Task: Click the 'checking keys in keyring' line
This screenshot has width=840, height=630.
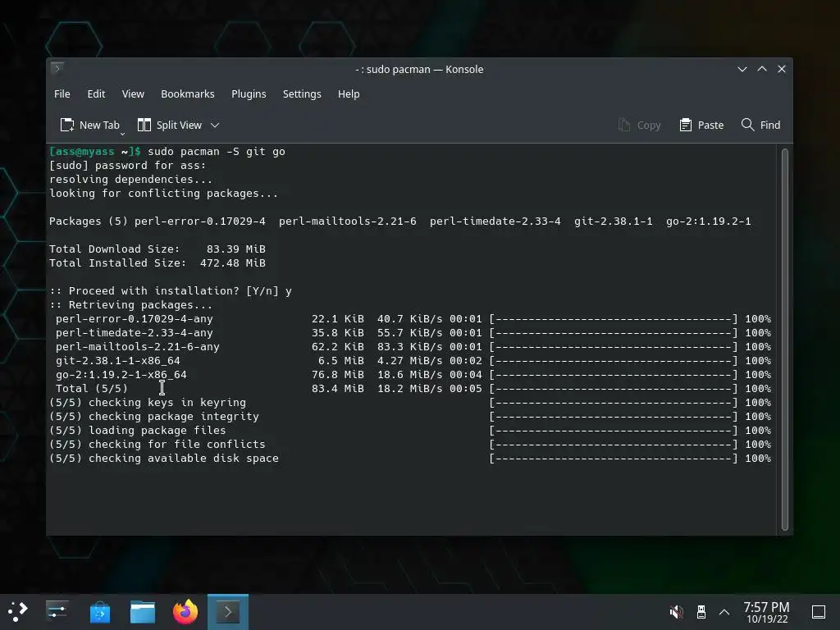Action: pos(410,402)
